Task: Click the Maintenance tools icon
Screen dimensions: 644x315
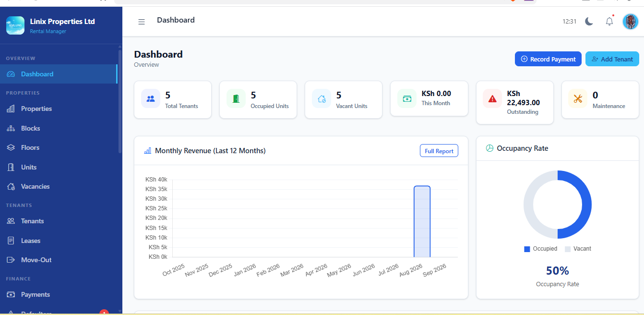Action: pyautogui.click(x=578, y=98)
